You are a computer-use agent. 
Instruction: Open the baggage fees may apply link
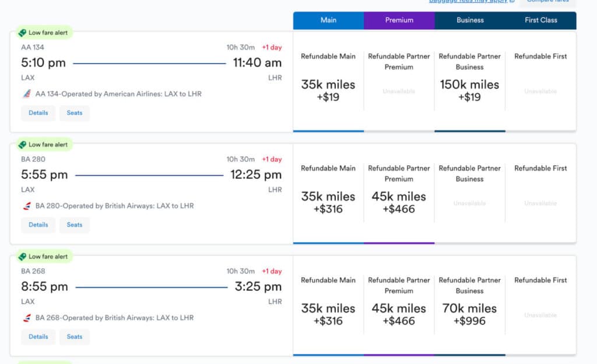(x=469, y=2)
